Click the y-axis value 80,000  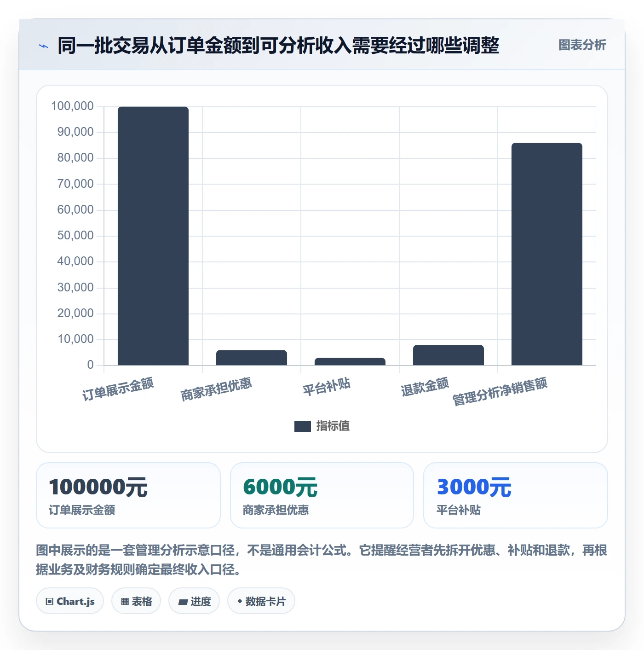click(x=75, y=158)
